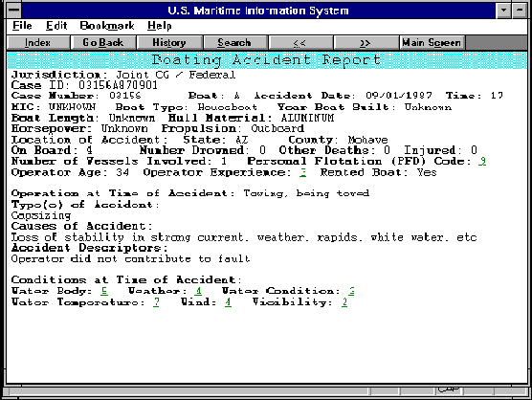Click the Operator Age value 34
The height and width of the screenshot is (400, 532).
122,172
